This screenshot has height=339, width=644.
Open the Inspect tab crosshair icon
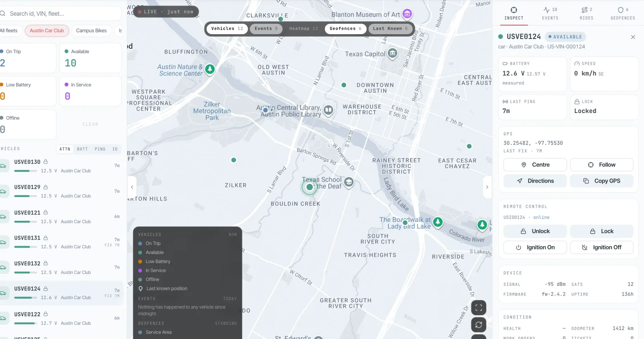[x=514, y=10]
